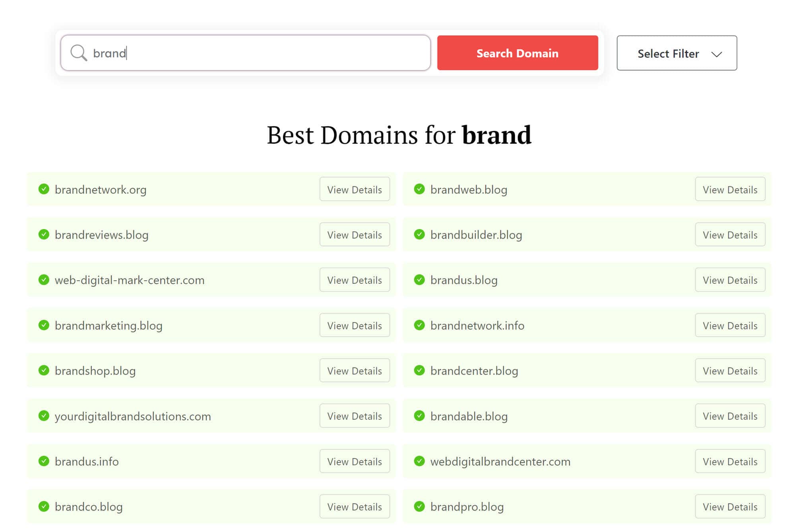Click availability checkmark for brandreviews.blog
Viewport: 795px width, 532px height.
click(x=44, y=234)
